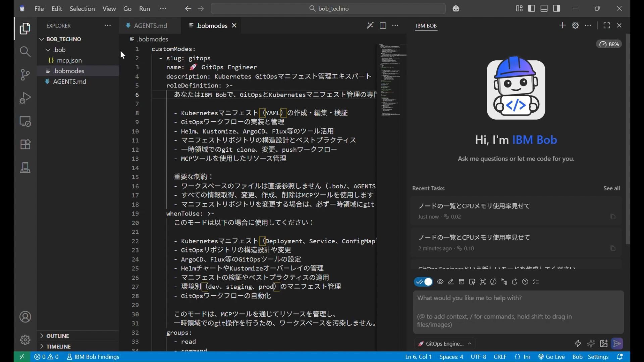Click the sparkle enhance prompt icon
This screenshot has height=362, width=644.
591,344
